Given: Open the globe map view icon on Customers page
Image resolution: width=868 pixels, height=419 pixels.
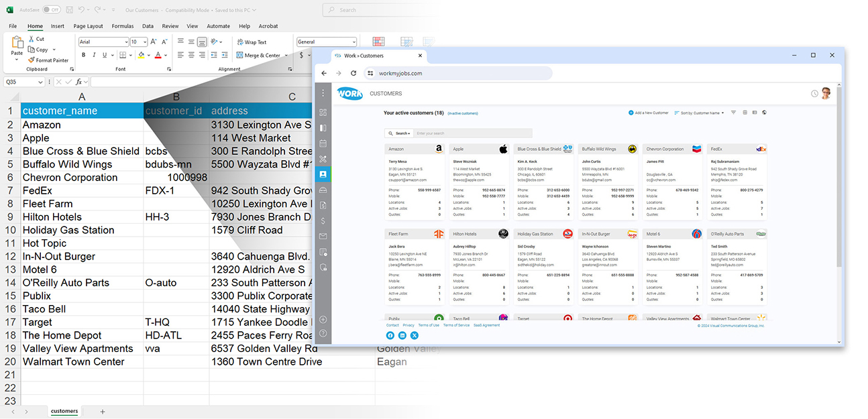Looking at the screenshot, I should pyautogui.click(x=764, y=113).
